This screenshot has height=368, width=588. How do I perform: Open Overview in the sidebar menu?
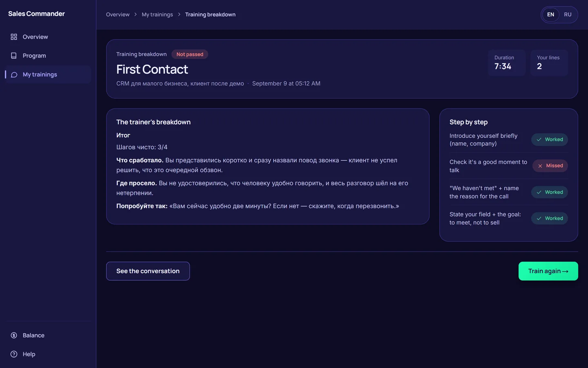click(x=48, y=37)
